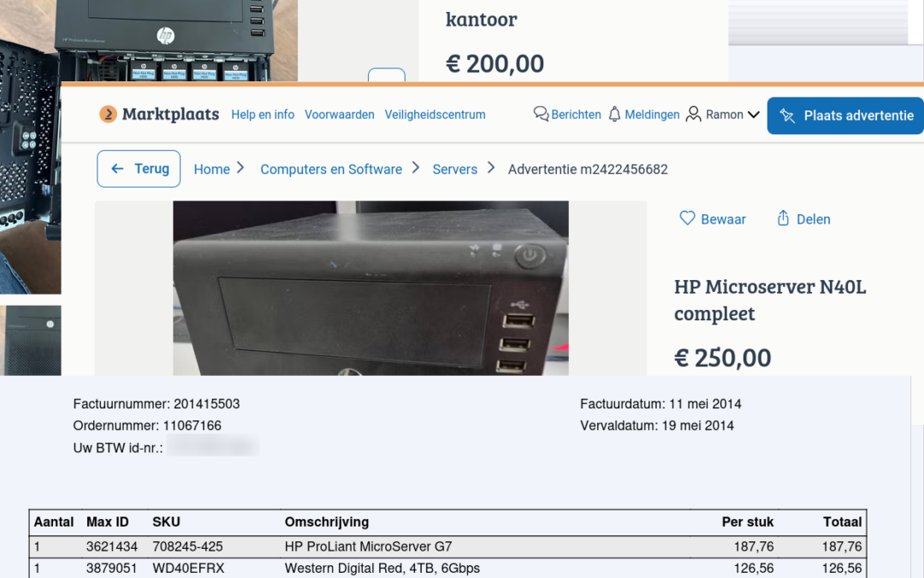Click the Max ID column header

[x=107, y=522]
